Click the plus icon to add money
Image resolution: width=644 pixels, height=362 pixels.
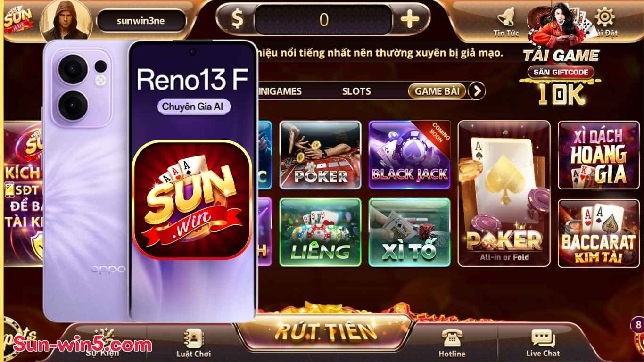(x=410, y=19)
